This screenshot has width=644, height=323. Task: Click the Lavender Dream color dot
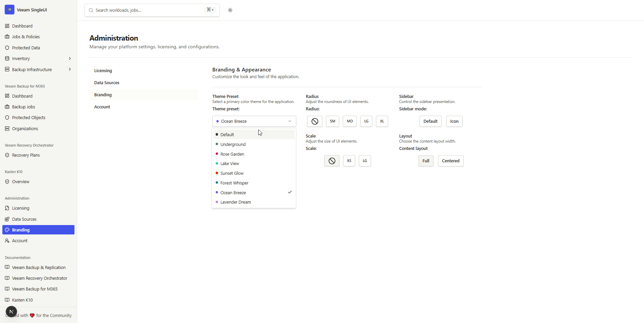coord(217,202)
